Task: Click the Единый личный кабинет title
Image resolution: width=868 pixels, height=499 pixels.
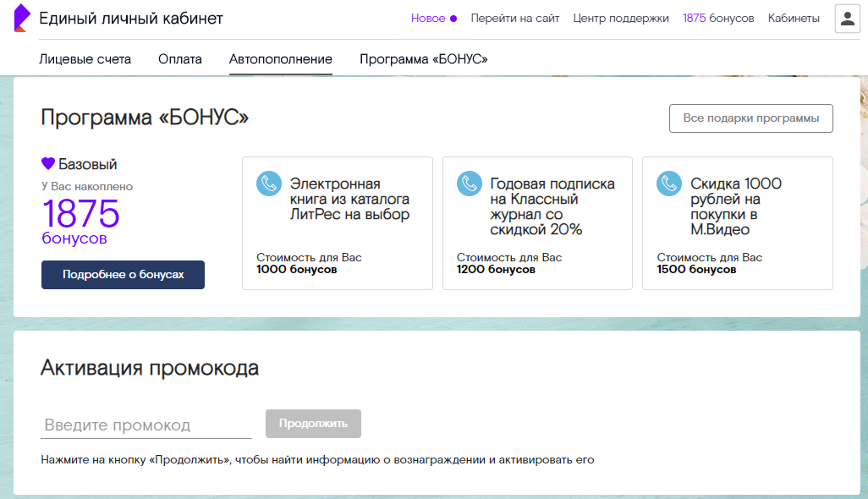Action: pyautogui.click(x=130, y=19)
